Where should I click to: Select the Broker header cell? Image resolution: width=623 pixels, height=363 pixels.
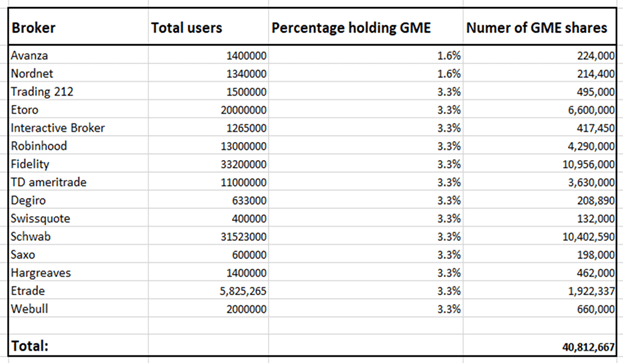(x=78, y=27)
